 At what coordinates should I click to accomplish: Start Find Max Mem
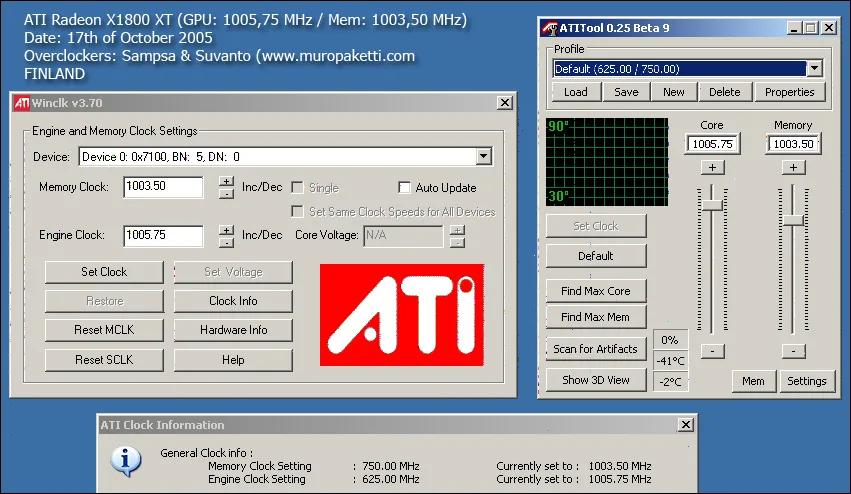[x=596, y=317]
